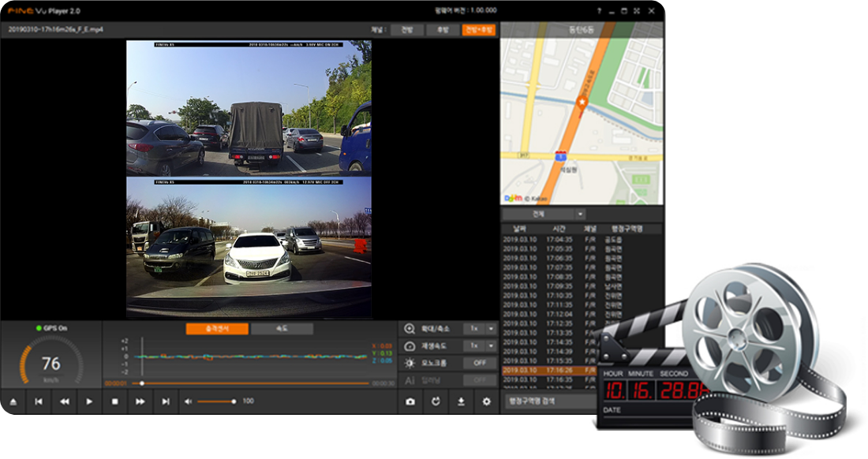Skip to the previous video file
Image resolution: width=868 pixels, height=459 pixels.
38,401
